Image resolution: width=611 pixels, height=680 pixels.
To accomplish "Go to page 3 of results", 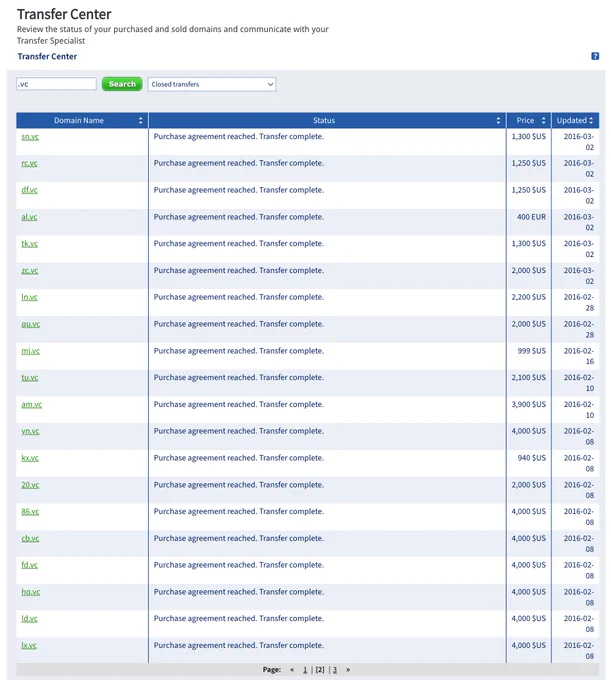I will (x=335, y=670).
